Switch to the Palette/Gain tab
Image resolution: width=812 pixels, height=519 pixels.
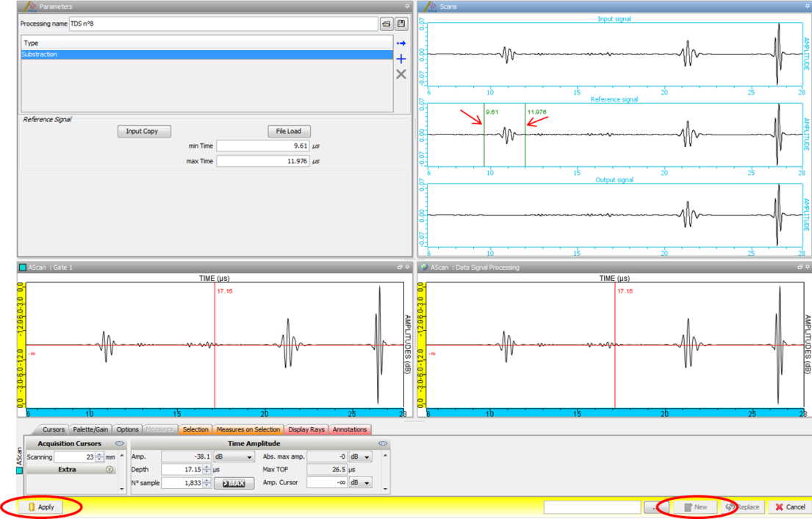91,429
